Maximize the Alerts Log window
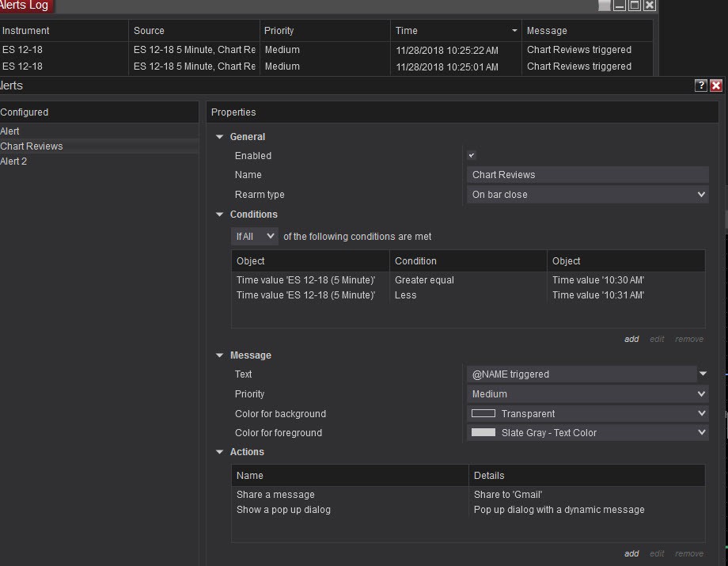This screenshot has width=728, height=566. point(634,5)
